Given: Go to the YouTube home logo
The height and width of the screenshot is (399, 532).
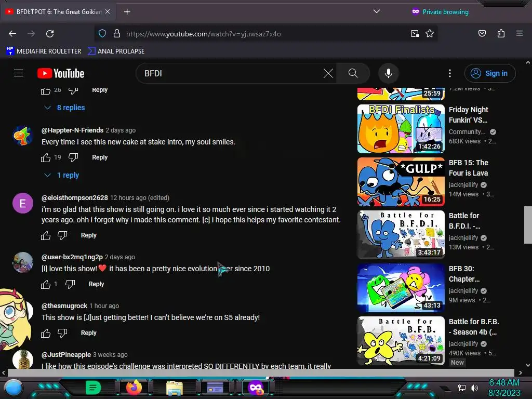Looking at the screenshot, I should click(x=61, y=73).
